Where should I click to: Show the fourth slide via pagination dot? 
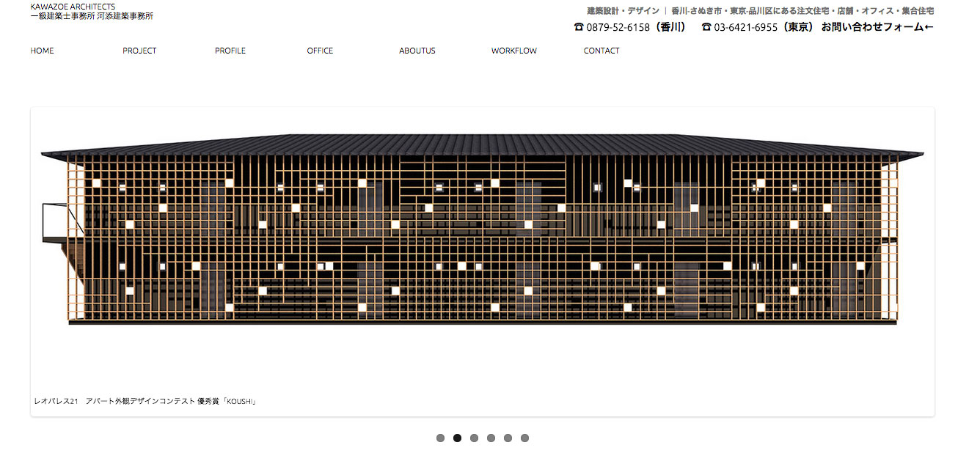(491, 438)
